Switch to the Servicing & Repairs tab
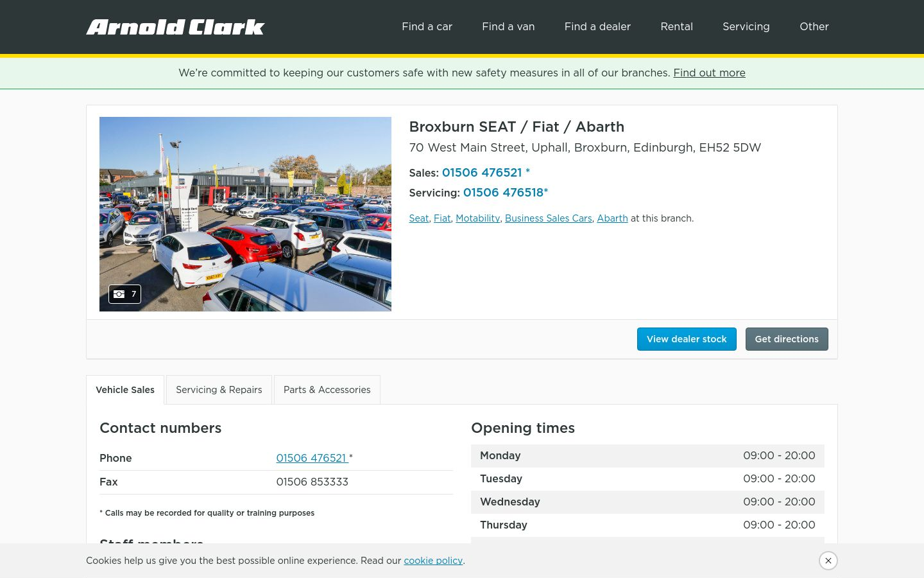The height and width of the screenshot is (578, 924). (219, 390)
